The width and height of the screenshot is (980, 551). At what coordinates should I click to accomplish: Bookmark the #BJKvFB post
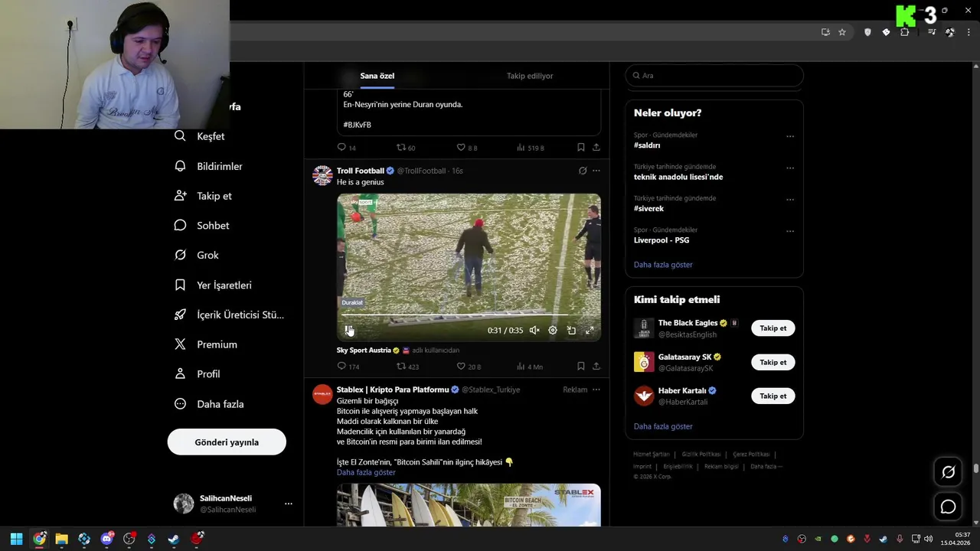click(581, 148)
